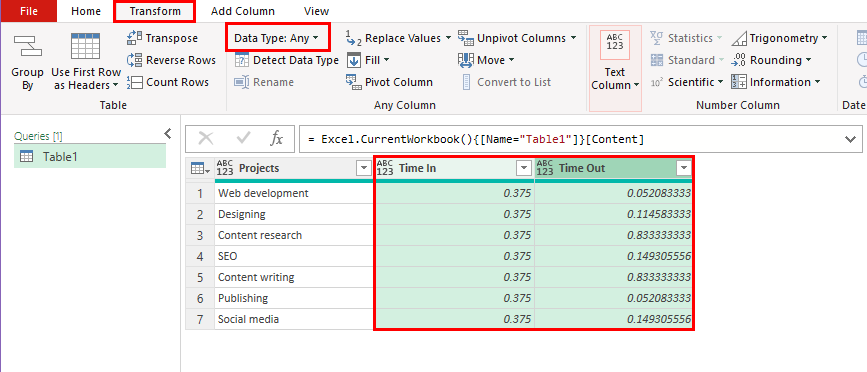867x372 pixels.
Task: Click into the formula bar
Action: coord(570,139)
